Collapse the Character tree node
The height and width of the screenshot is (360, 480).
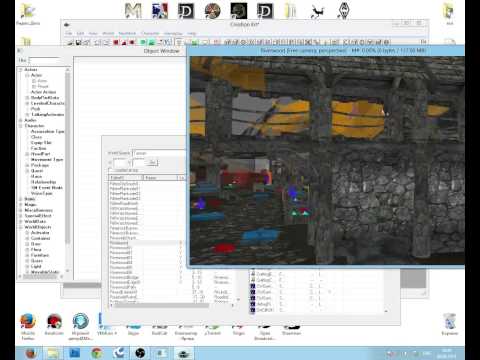(x=21, y=126)
